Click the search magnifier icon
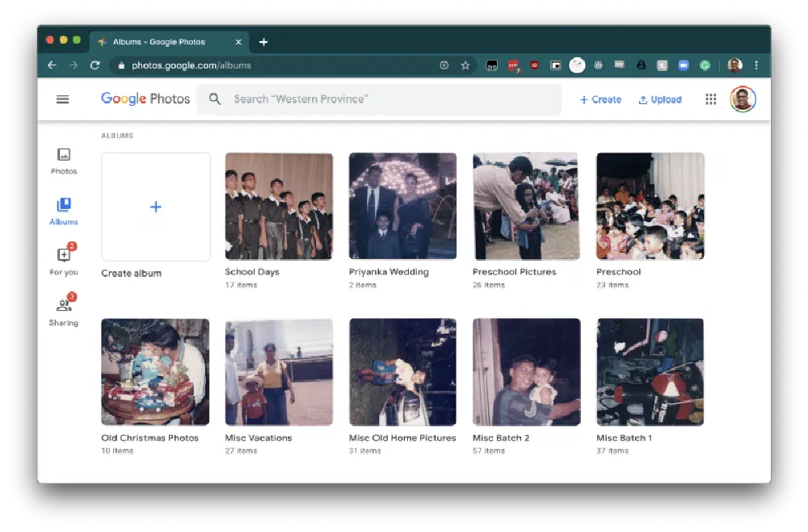Image resolution: width=808 pixels, height=532 pixels. click(x=214, y=98)
